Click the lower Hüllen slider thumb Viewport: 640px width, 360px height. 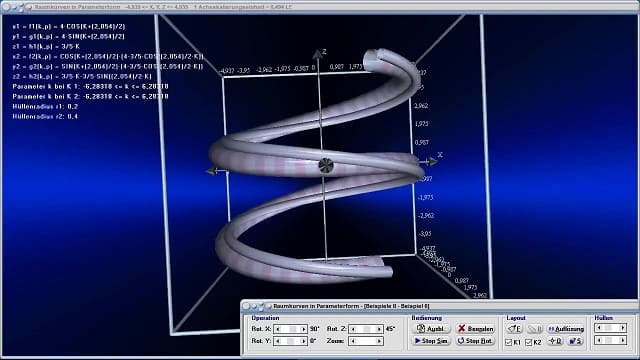[x=609, y=340]
